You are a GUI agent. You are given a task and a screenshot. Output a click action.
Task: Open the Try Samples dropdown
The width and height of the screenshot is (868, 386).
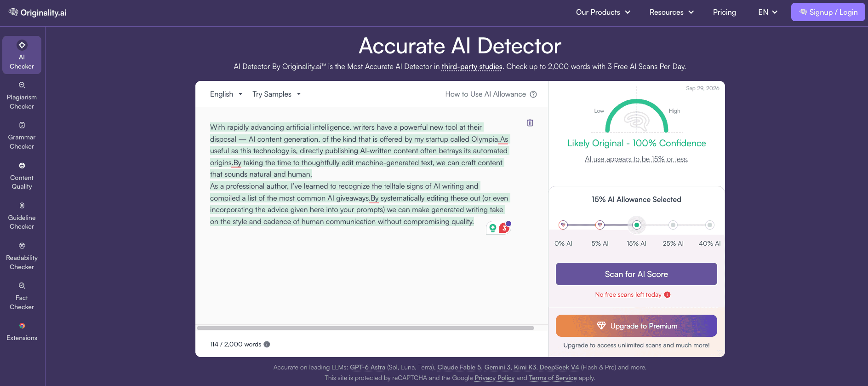tap(276, 94)
